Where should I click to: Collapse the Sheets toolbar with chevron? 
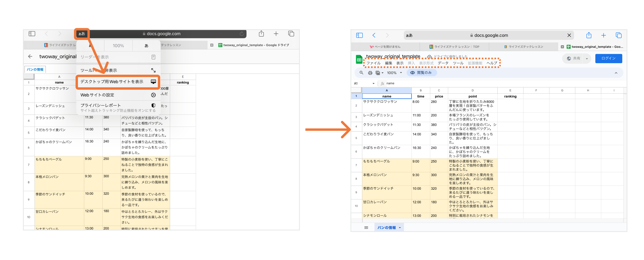click(616, 73)
